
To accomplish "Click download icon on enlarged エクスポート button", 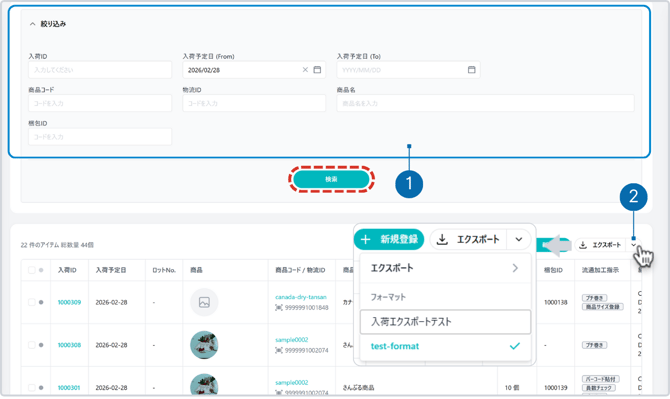I will (442, 239).
